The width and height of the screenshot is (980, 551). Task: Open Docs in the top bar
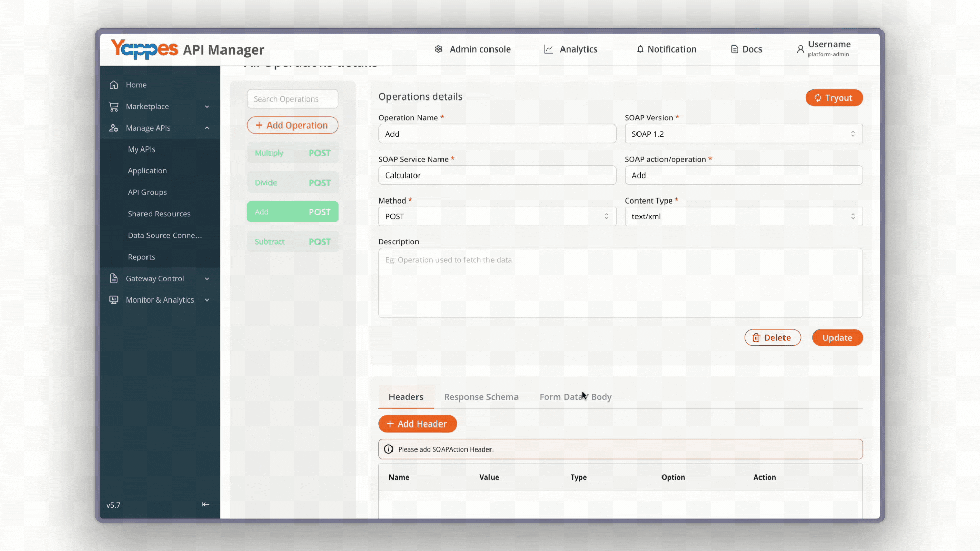tap(746, 49)
